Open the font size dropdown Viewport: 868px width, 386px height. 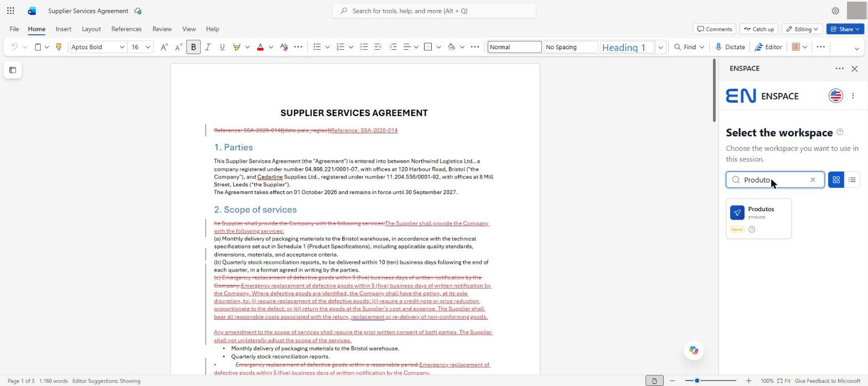pyautogui.click(x=148, y=47)
